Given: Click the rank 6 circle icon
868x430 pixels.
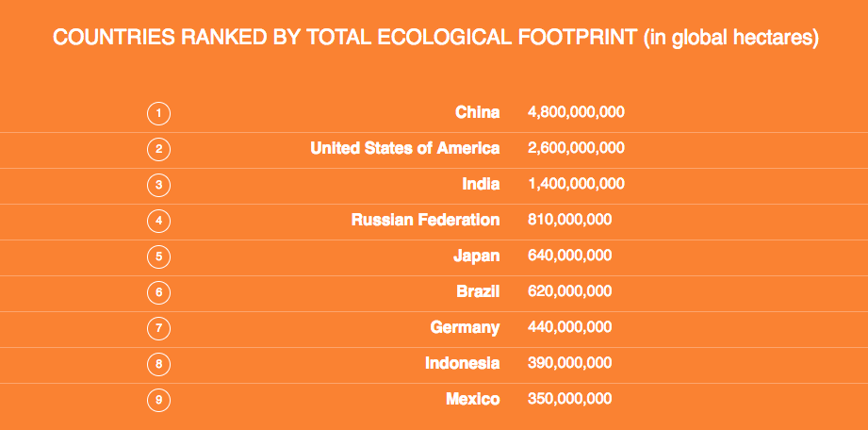Looking at the screenshot, I should 159,292.
